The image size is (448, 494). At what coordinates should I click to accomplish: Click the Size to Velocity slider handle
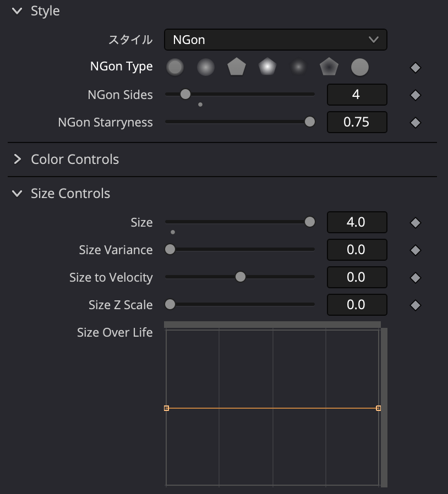pyautogui.click(x=240, y=277)
